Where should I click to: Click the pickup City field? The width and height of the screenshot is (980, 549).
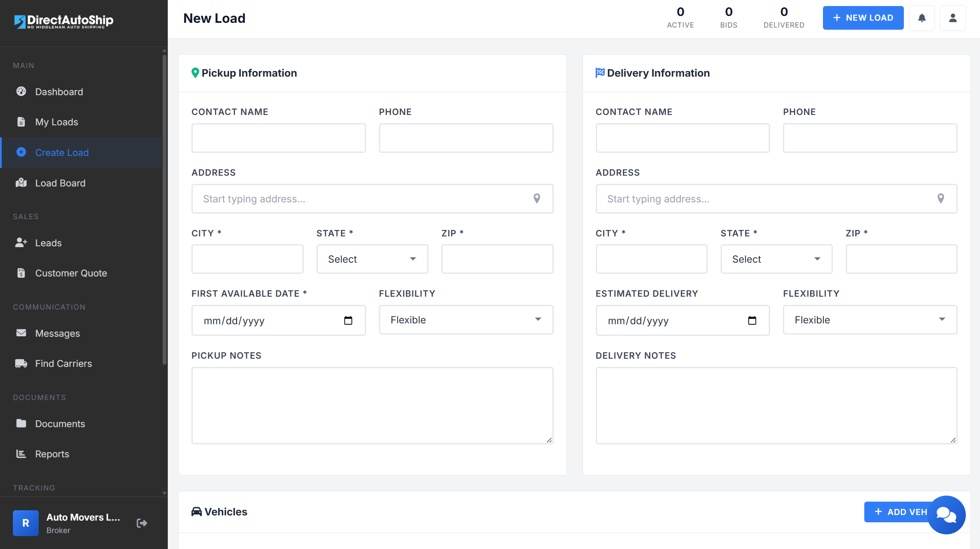[x=247, y=259]
